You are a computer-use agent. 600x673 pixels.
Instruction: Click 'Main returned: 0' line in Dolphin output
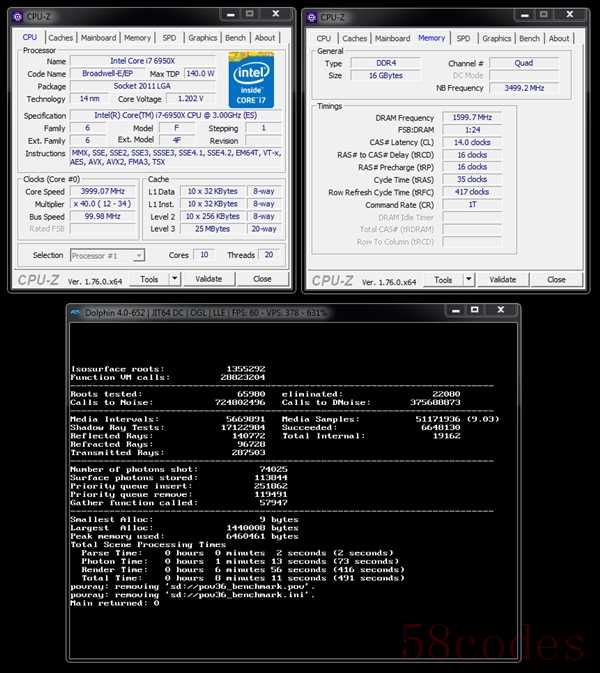[x=115, y=603]
